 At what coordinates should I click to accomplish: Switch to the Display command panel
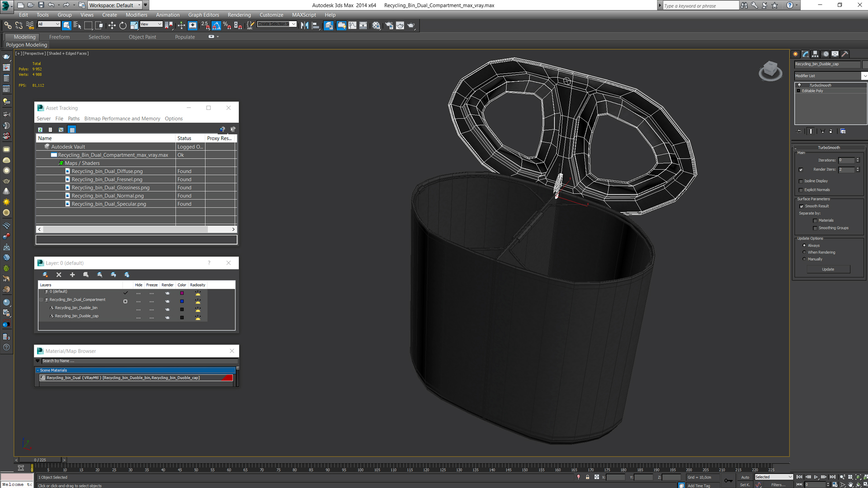tap(835, 54)
